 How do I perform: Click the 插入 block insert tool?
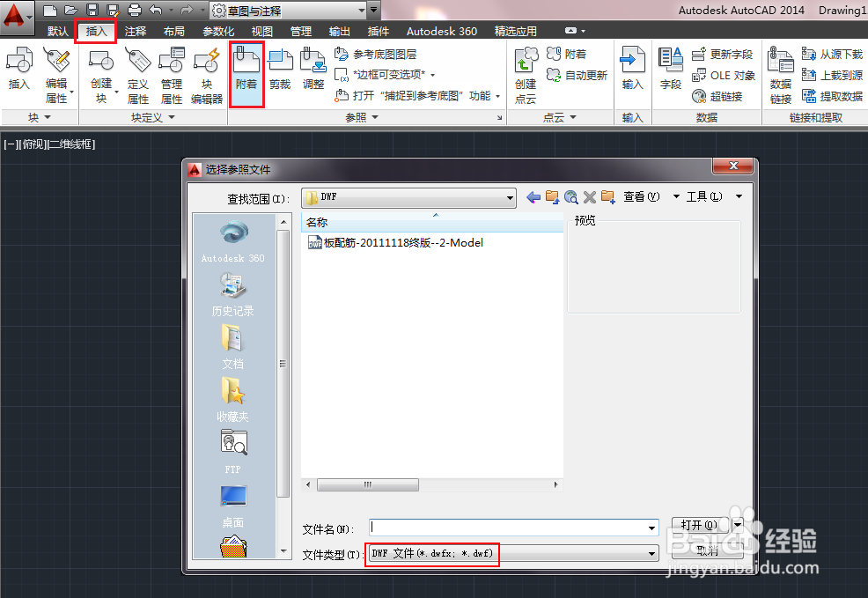click(x=19, y=69)
